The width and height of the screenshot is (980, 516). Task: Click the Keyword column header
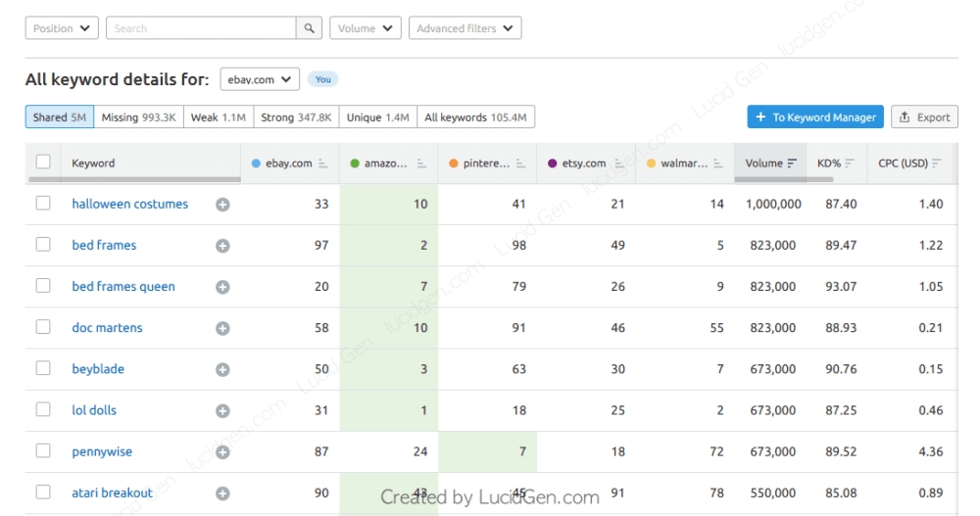[93, 164]
